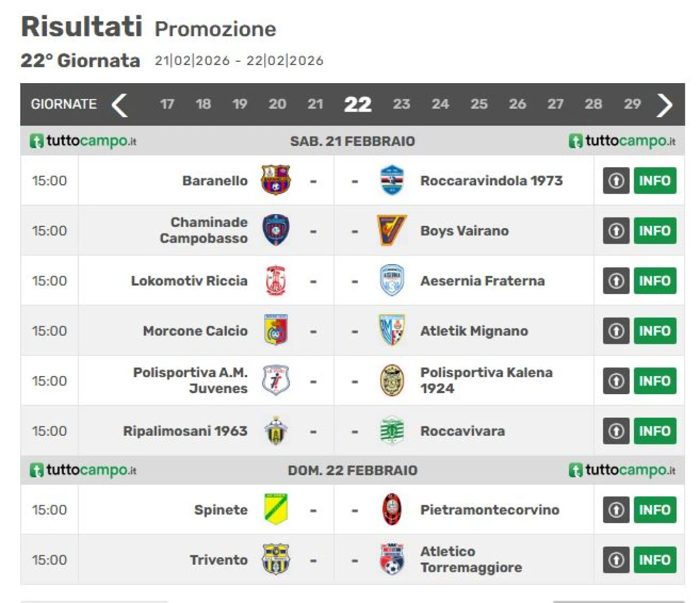Go to previous giornate with left chevron

(120, 104)
